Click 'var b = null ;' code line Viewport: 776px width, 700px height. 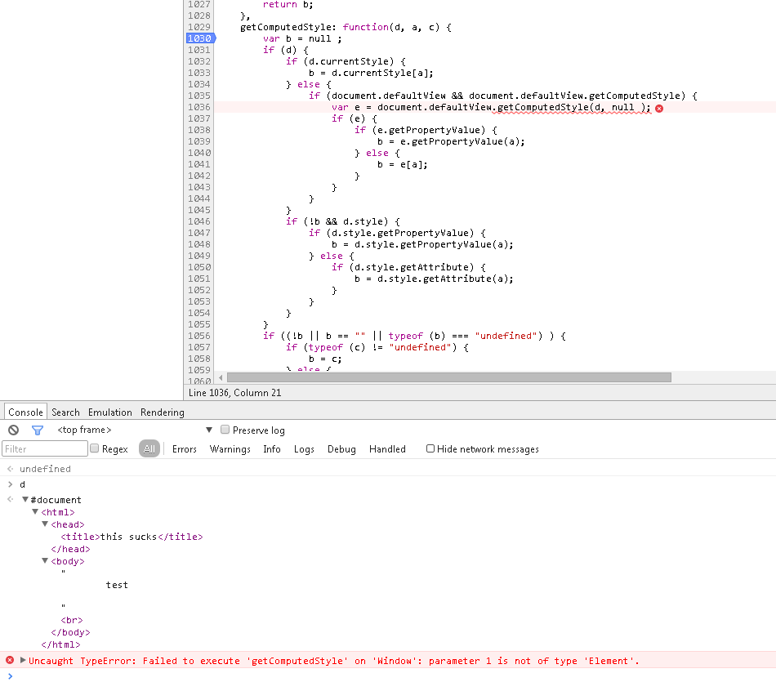[302, 38]
